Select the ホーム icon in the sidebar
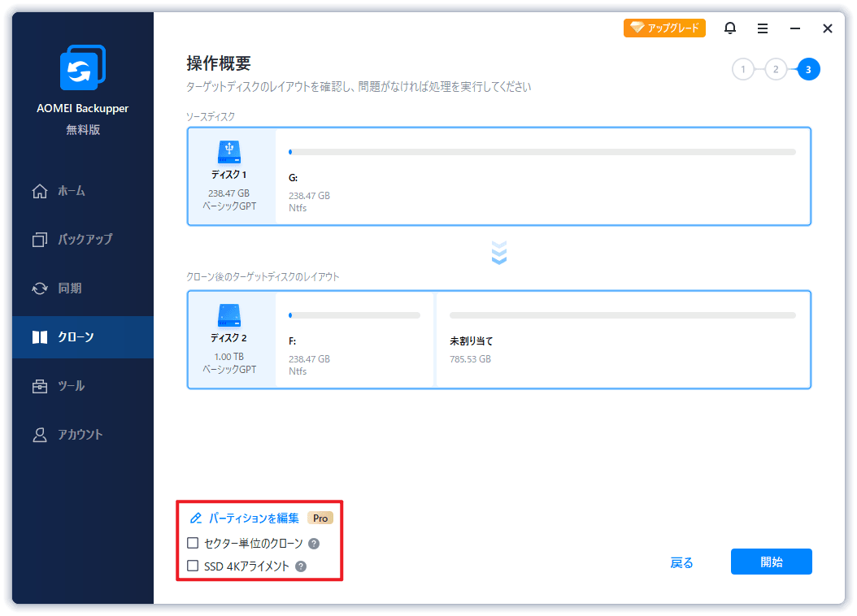 point(38,190)
